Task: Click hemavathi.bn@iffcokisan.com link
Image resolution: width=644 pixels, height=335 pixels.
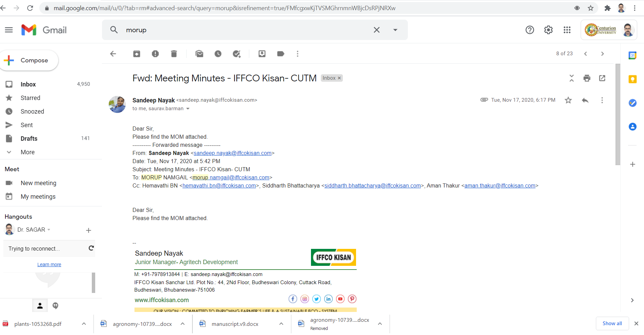Action: point(219,185)
